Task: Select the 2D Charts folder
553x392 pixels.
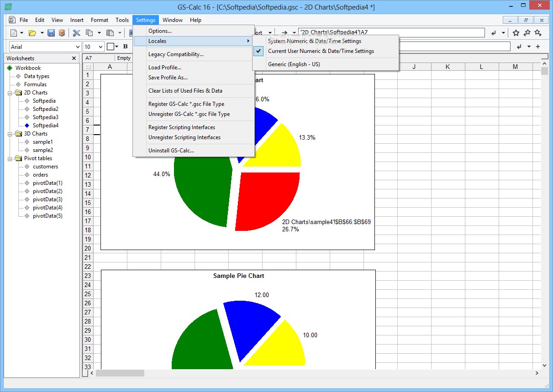Action: coord(36,93)
